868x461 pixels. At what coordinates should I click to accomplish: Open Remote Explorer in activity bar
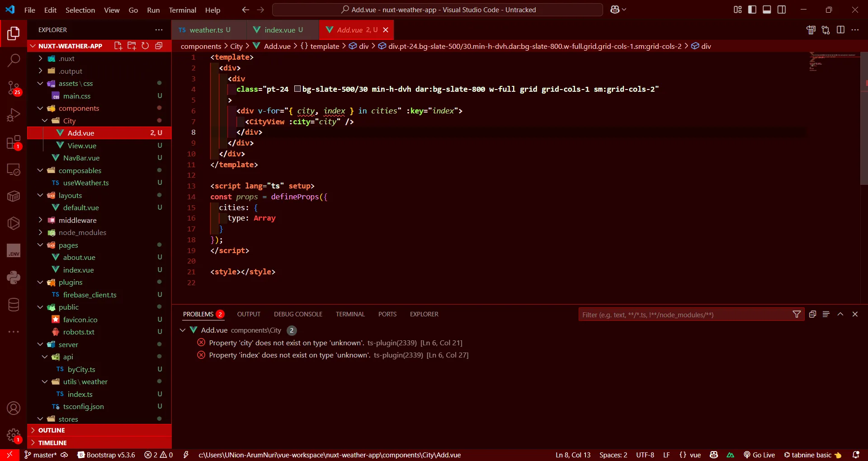tap(14, 169)
